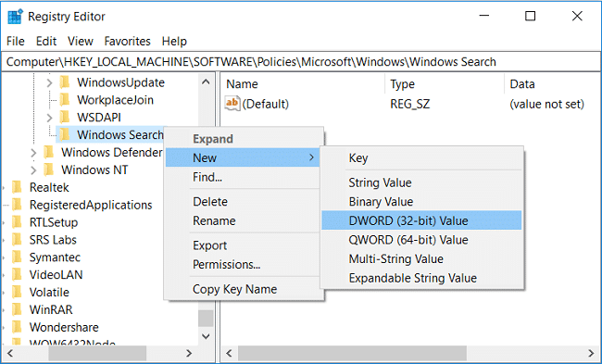The image size is (602, 364).
Task: Expand the WSDAPI key
Action: click(x=49, y=118)
